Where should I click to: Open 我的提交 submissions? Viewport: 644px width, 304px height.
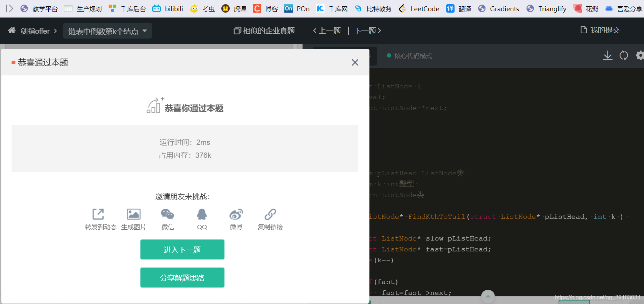point(600,30)
